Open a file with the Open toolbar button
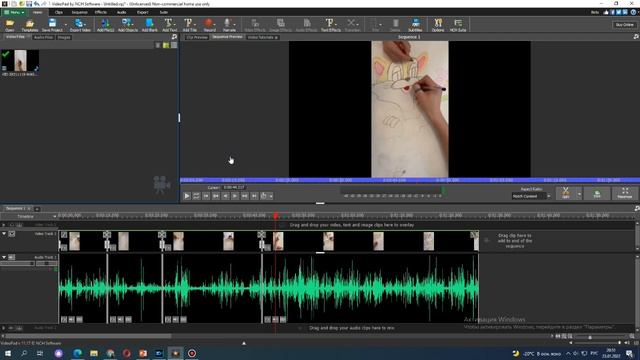This screenshot has height=360, width=640. pyautogui.click(x=10, y=24)
